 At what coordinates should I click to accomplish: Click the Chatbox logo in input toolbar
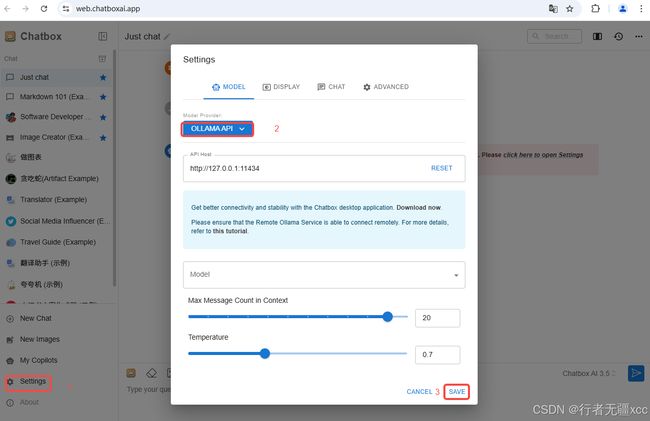click(x=131, y=373)
